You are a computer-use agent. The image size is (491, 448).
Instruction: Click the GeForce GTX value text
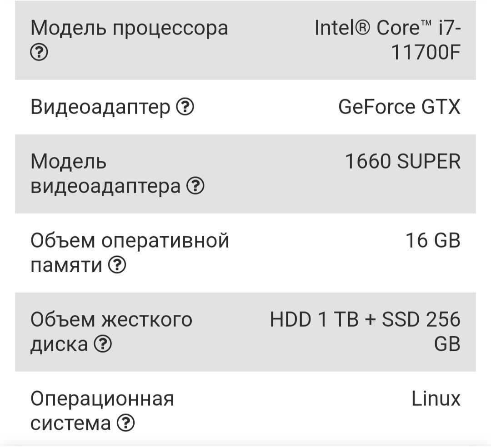tap(399, 107)
